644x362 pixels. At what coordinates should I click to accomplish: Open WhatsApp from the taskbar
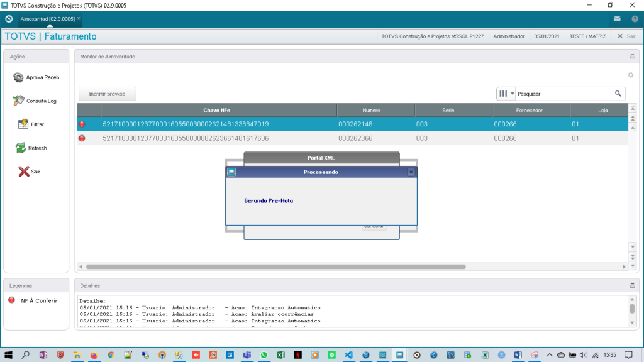pyautogui.click(x=264, y=355)
